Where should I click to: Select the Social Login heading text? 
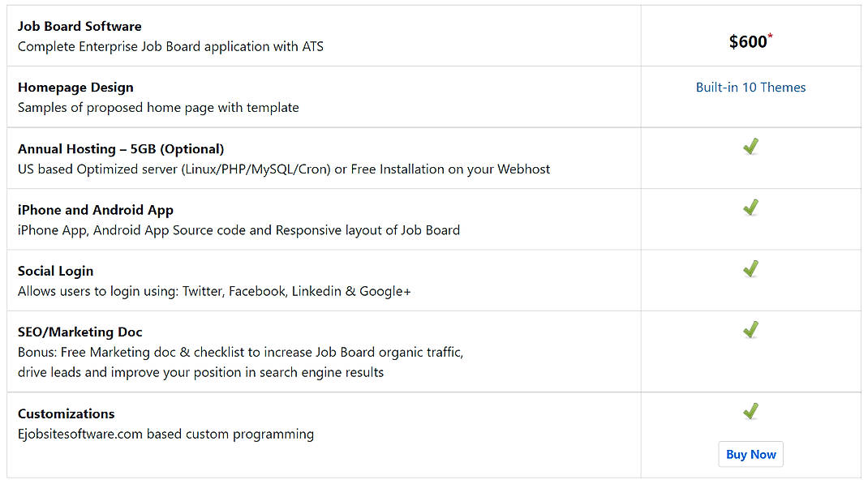click(x=55, y=271)
